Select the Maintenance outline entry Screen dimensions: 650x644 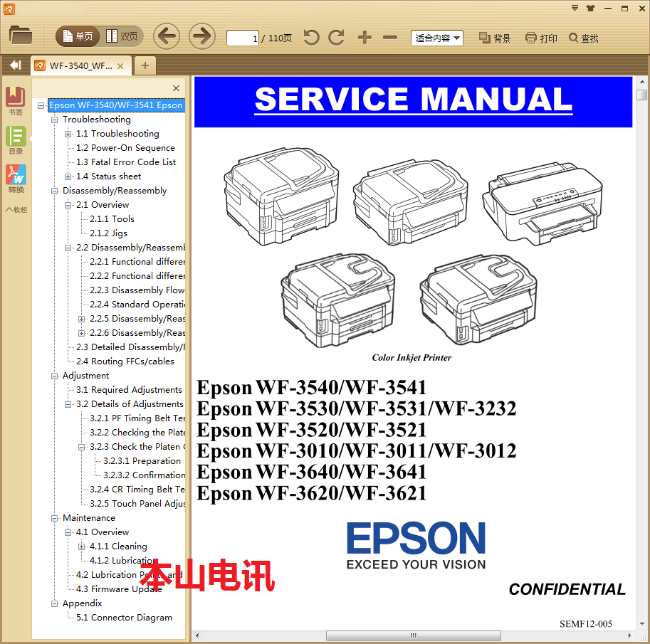(x=89, y=518)
